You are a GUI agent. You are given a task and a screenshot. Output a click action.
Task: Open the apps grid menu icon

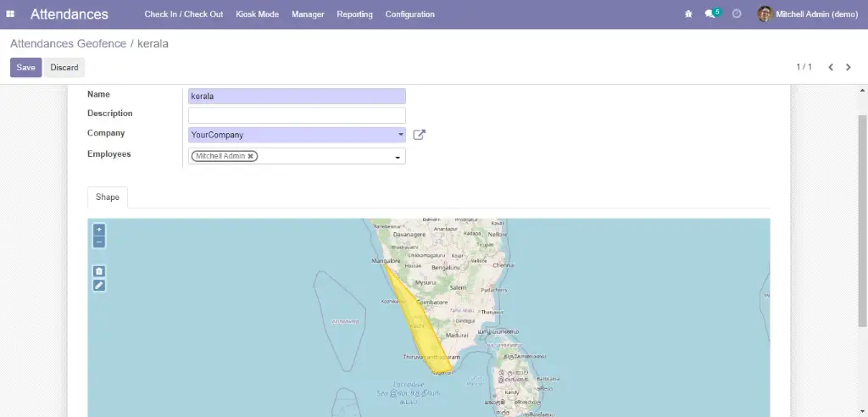click(10, 14)
